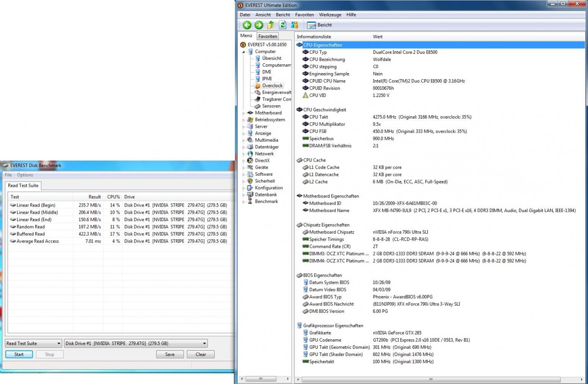This screenshot has height=384, width=588.
Task: Click Save in Disk Benchmark
Action: (170, 354)
